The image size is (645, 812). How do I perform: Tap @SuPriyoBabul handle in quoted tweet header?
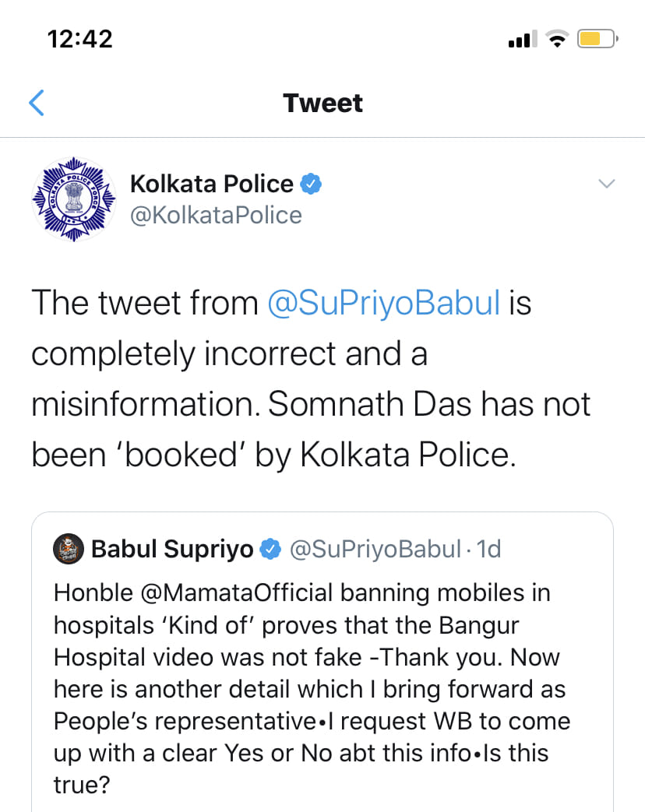(375, 550)
